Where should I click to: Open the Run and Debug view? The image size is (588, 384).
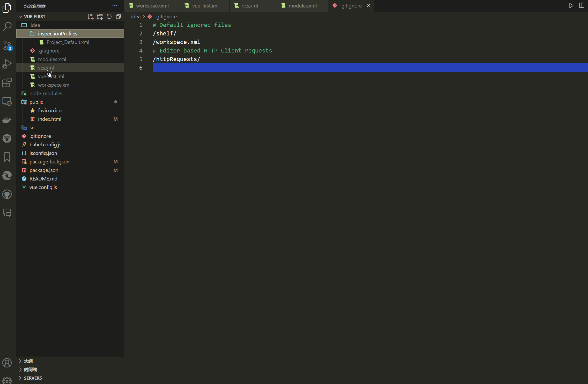(7, 64)
